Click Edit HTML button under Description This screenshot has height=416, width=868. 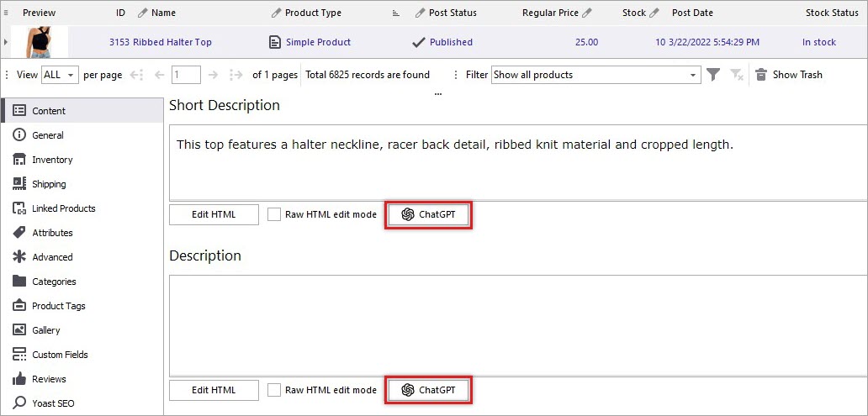pyautogui.click(x=214, y=390)
